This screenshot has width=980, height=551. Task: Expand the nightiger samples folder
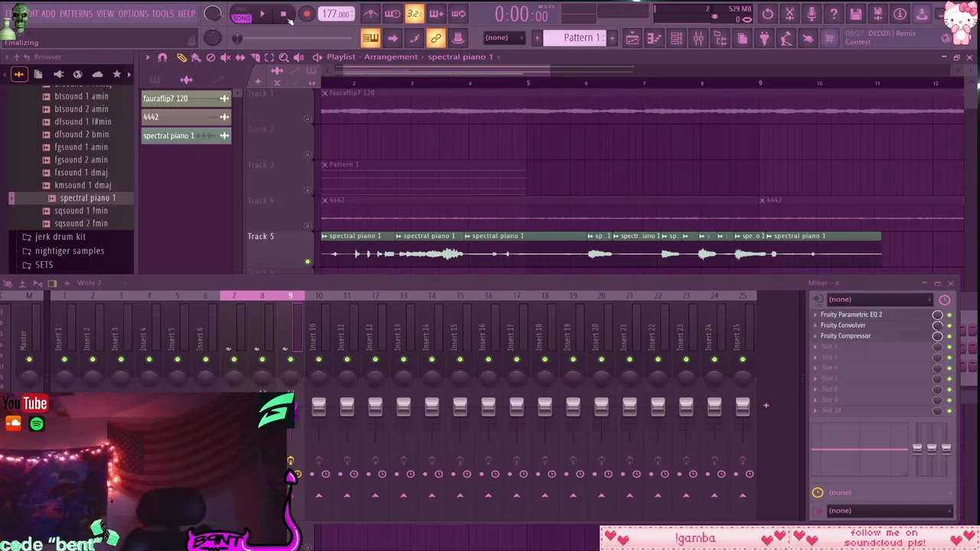pos(69,251)
